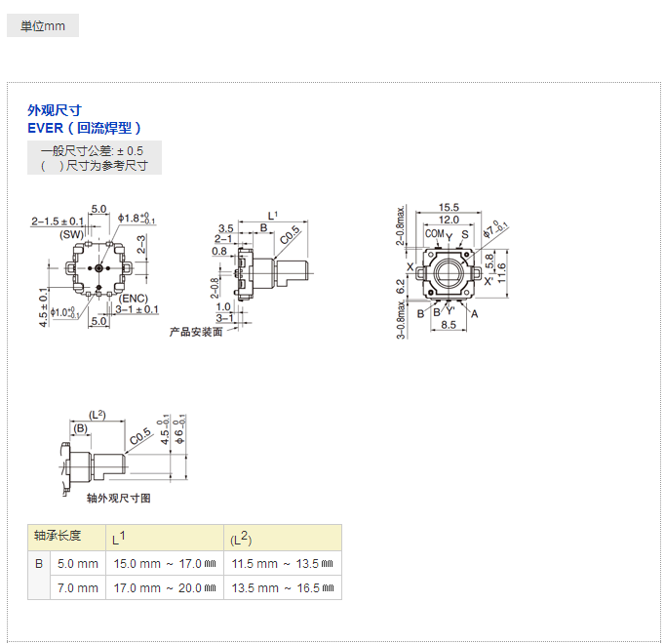Open the top-view diagram with SW and ENC
This screenshot has height=644, width=665.
coord(96,266)
